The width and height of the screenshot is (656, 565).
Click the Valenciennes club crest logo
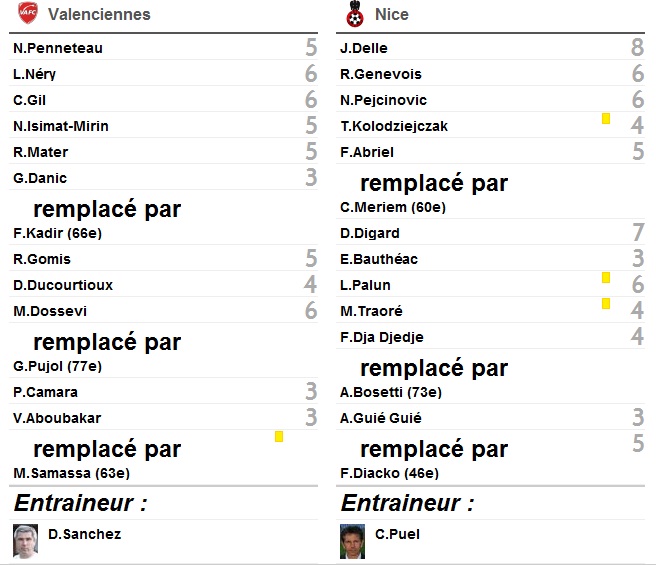[x=28, y=13]
